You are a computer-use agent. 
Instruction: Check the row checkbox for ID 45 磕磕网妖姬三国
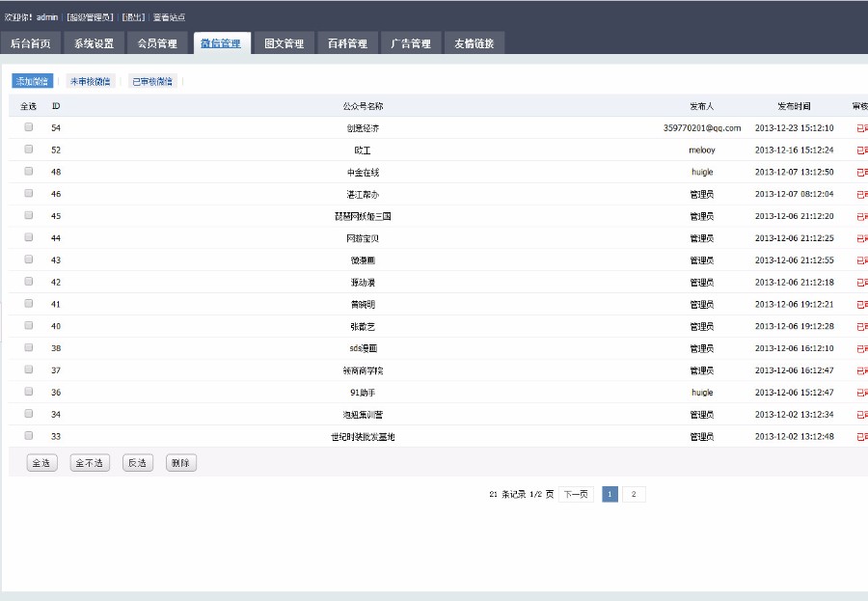click(x=28, y=215)
